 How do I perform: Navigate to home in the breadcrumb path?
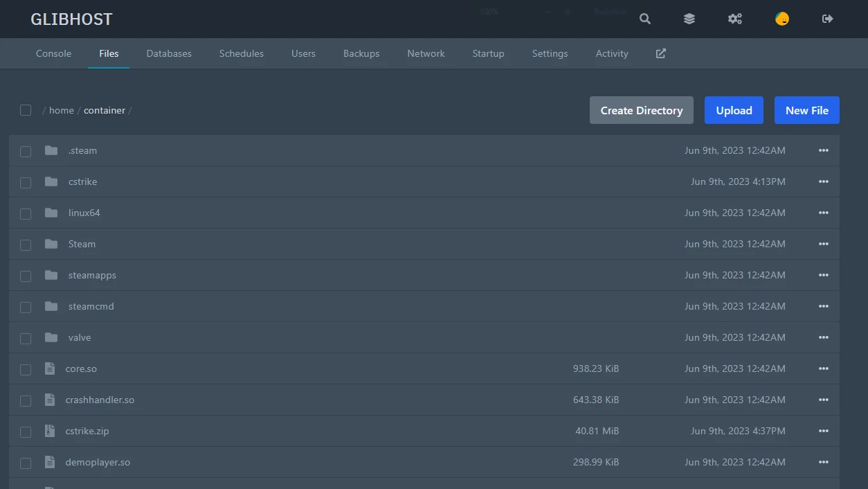(x=61, y=110)
